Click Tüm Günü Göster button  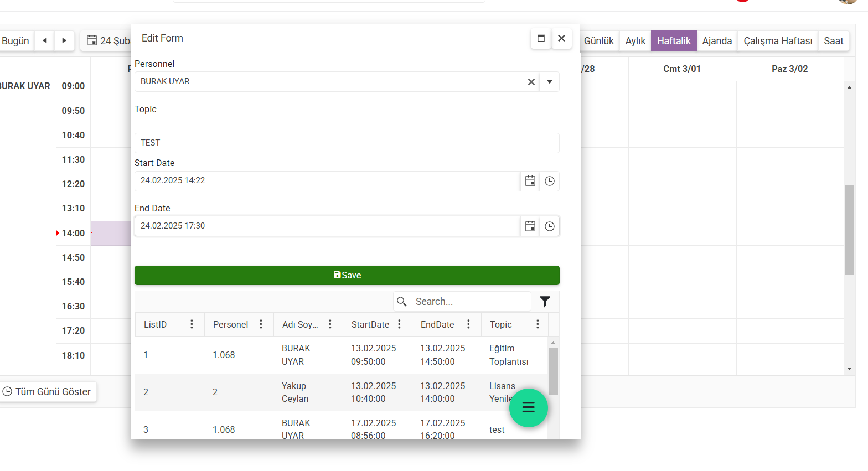click(x=48, y=391)
